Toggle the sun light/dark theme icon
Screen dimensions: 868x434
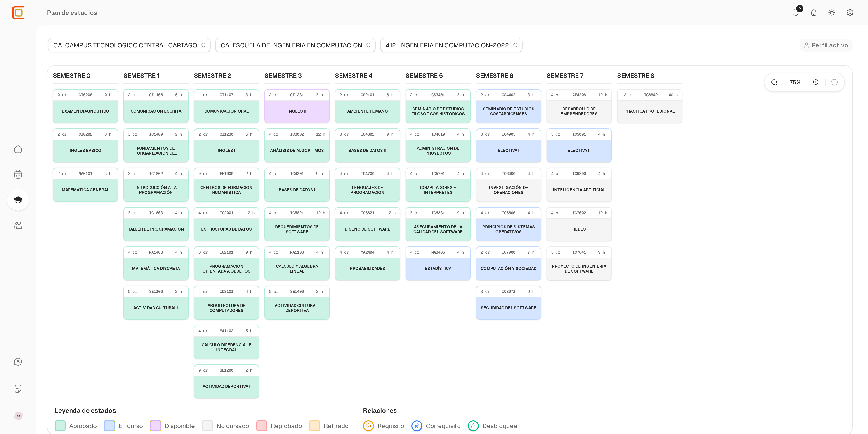pyautogui.click(x=832, y=13)
